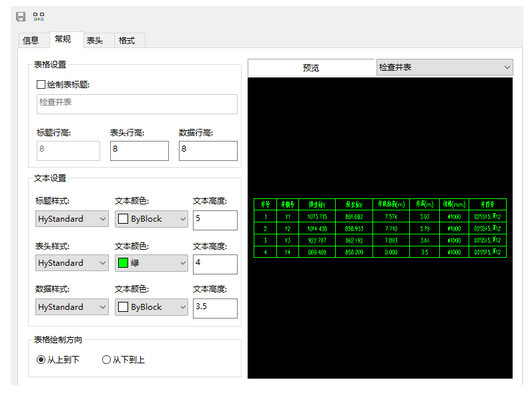532x398 pixels.
Task: Click the 表头行高 input field
Action: pyautogui.click(x=139, y=150)
